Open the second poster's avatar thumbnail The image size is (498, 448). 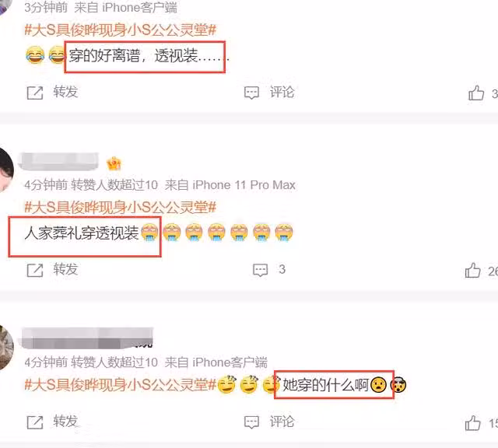point(5,170)
